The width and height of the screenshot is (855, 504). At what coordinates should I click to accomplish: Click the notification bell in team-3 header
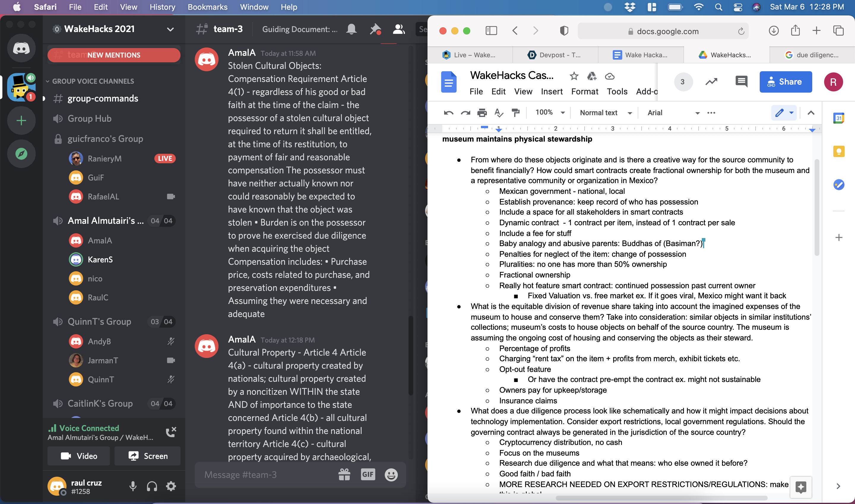(x=351, y=30)
